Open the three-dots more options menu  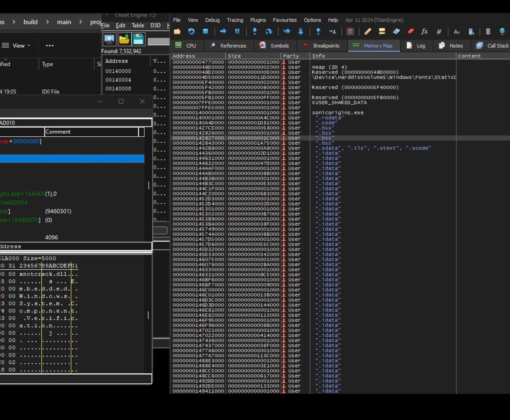[x=50, y=45]
